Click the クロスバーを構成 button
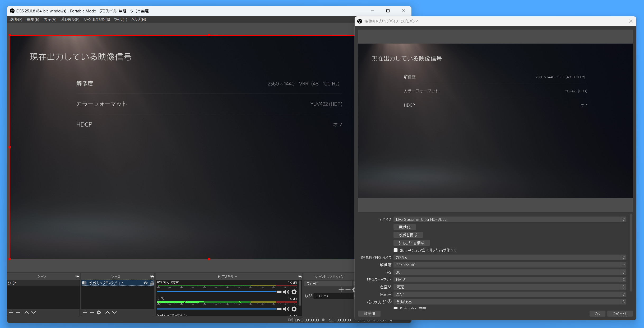The image size is (644, 328). pyautogui.click(x=411, y=243)
